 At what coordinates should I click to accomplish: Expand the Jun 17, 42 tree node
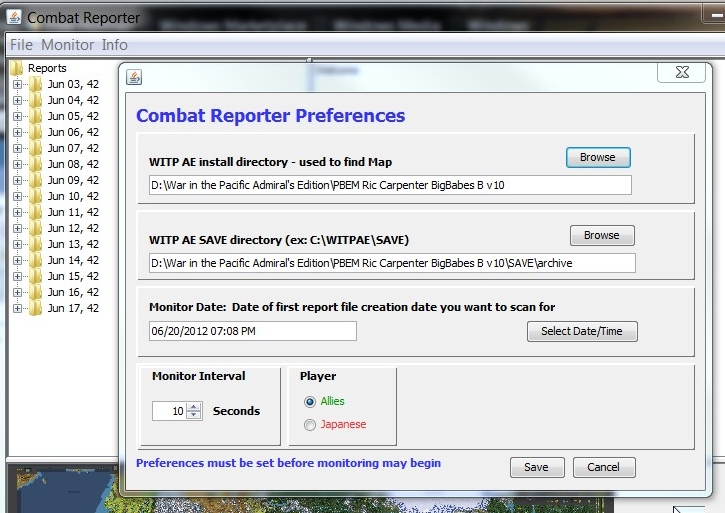click(x=18, y=309)
